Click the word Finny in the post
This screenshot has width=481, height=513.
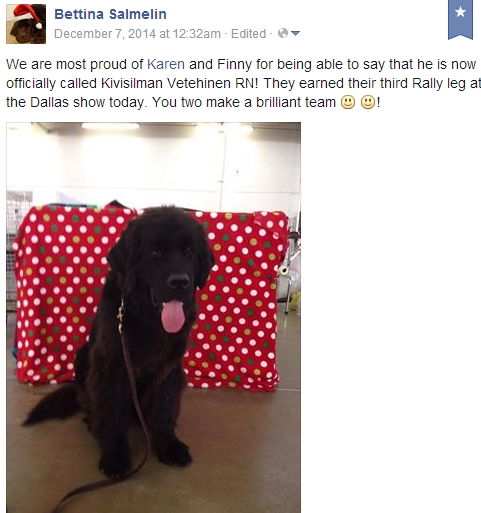coord(234,64)
